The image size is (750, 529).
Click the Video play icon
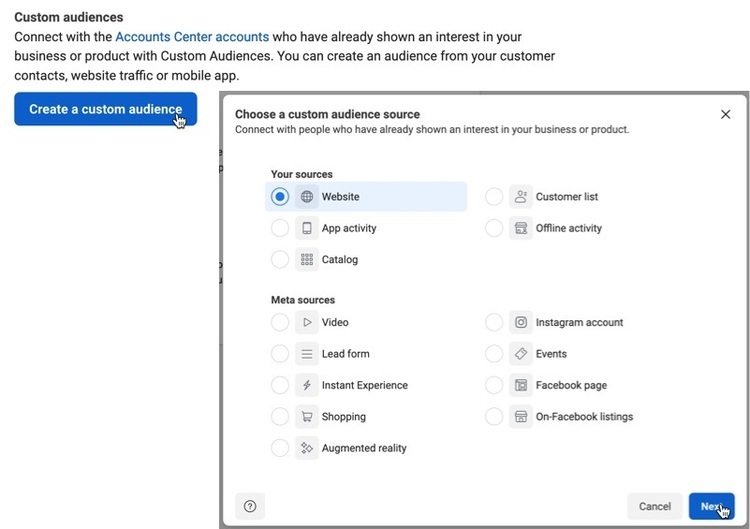tap(307, 323)
